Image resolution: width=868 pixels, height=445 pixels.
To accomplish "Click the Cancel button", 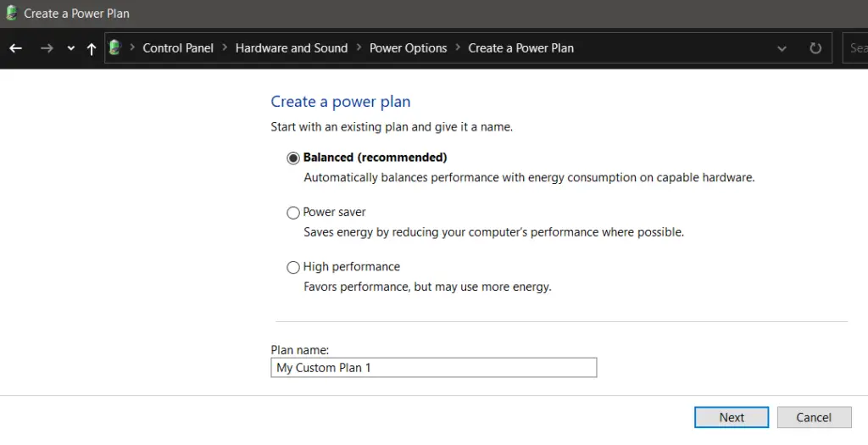I will (814, 417).
